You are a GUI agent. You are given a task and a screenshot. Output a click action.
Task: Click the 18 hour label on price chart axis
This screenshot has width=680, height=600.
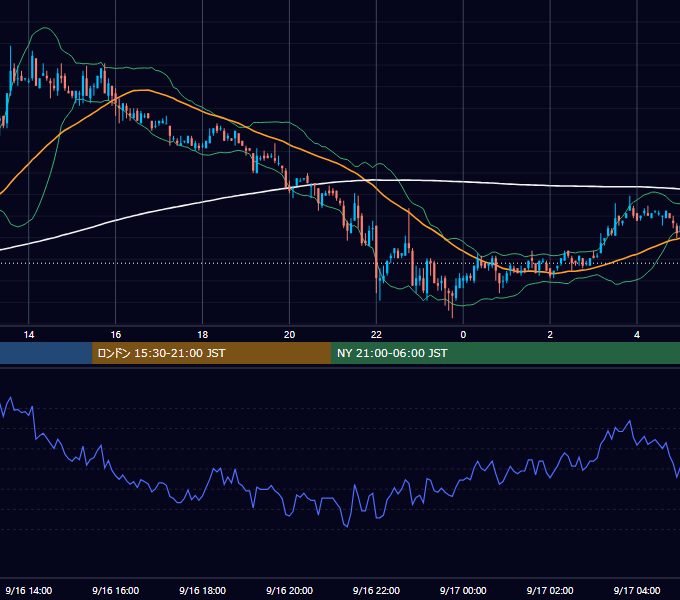pyautogui.click(x=203, y=335)
